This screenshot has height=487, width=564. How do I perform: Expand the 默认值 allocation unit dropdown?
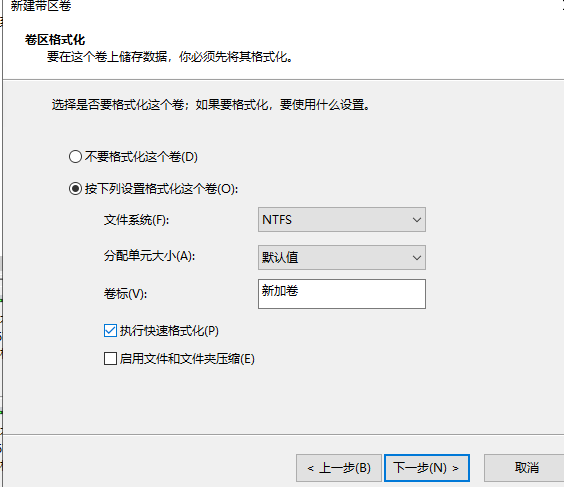click(x=342, y=258)
